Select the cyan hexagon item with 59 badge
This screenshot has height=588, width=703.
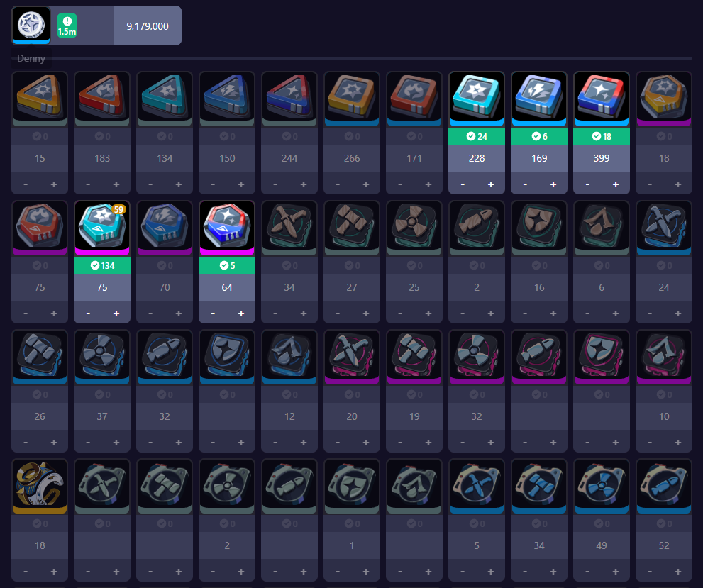[102, 228]
